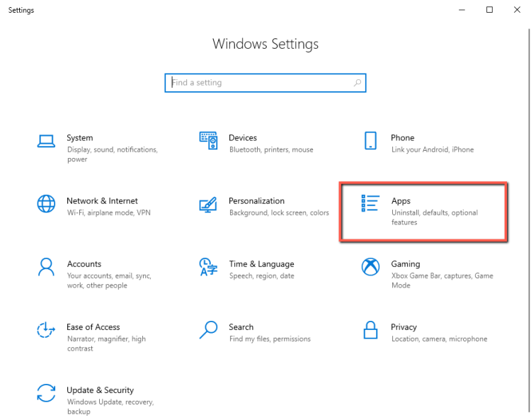The width and height of the screenshot is (531, 420).
Task: Open the Devices settings title
Action: click(x=243, y=138)
